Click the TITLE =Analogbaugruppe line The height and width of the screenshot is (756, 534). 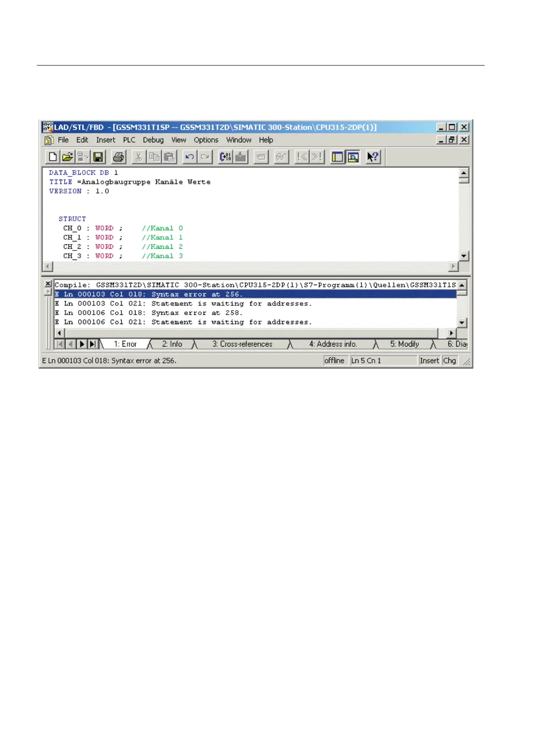[x=130, y=182]
